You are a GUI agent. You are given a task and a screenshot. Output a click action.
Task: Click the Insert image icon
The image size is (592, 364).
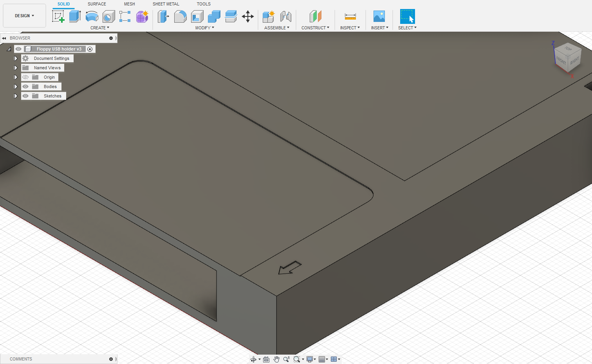pos(379,16)
